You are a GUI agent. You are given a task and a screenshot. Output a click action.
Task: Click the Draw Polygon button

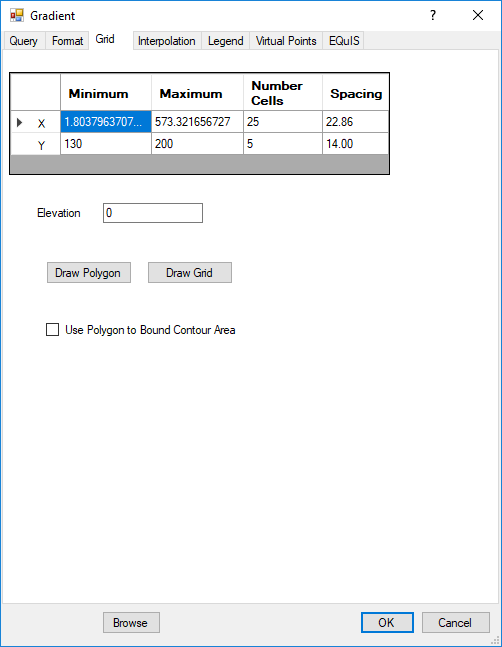pyautogui.click(x=89, y=273)
